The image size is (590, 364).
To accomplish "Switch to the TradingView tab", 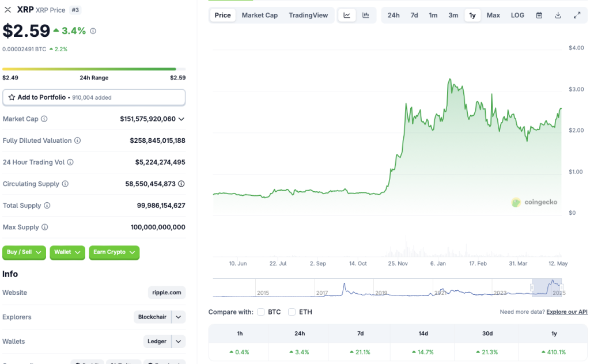I will (309, 15).
